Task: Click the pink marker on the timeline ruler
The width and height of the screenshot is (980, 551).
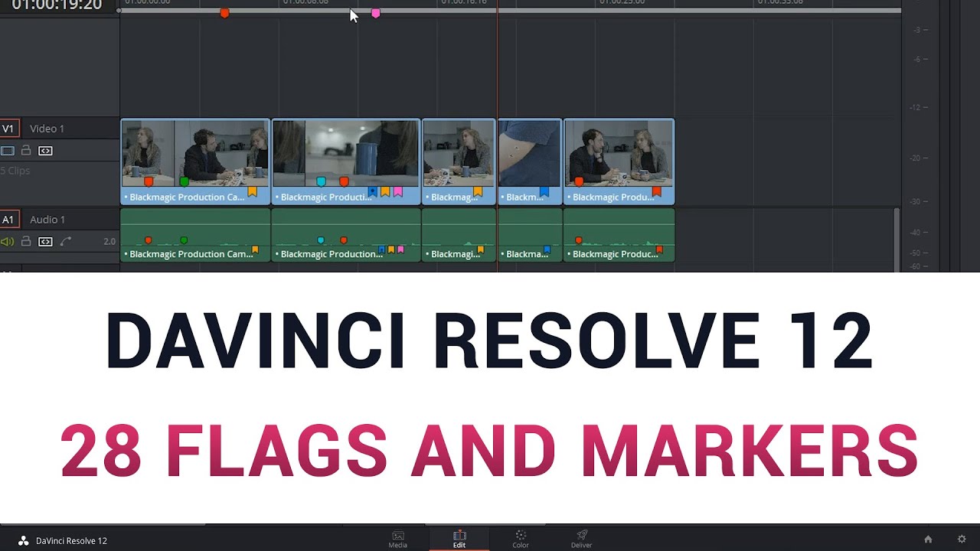Action: [375, 14]
